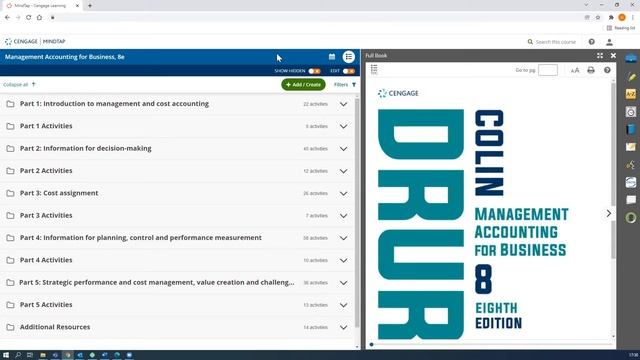Expand the Part 1 Activities folder
640x360 pixels.
click(x=344, y=127)
